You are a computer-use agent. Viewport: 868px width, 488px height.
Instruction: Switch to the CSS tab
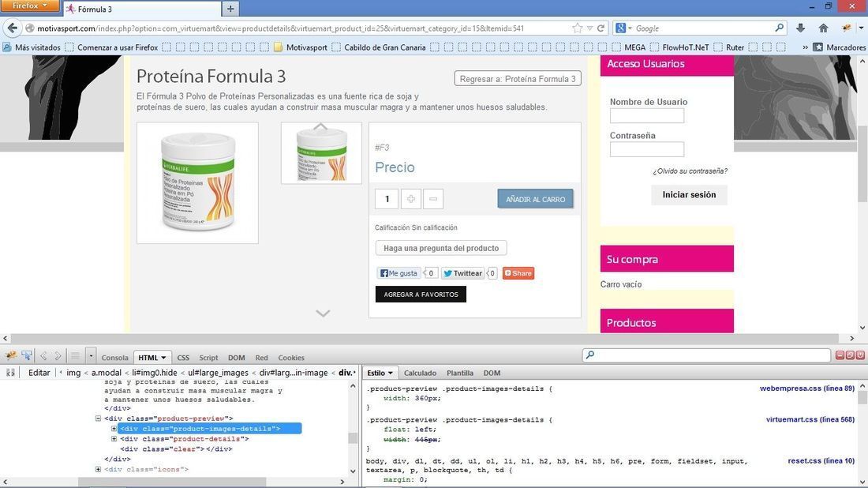click(183, 358)
